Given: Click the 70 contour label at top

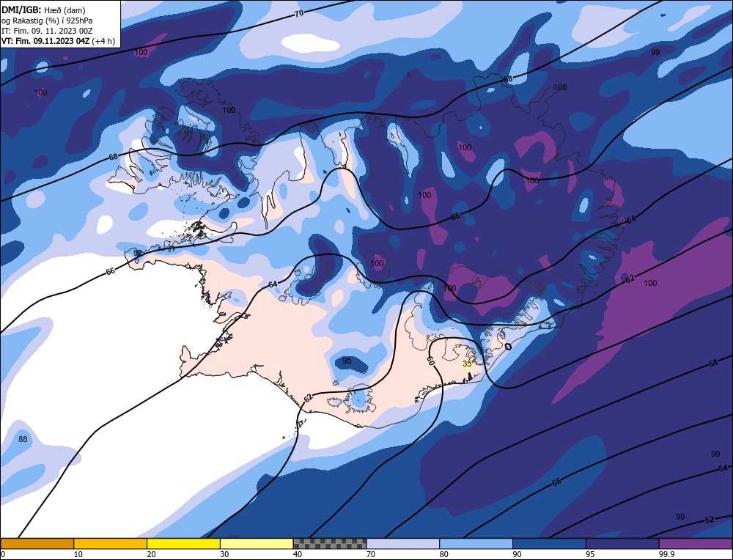Looking at the screenshot, I should [x=299, y=13].
